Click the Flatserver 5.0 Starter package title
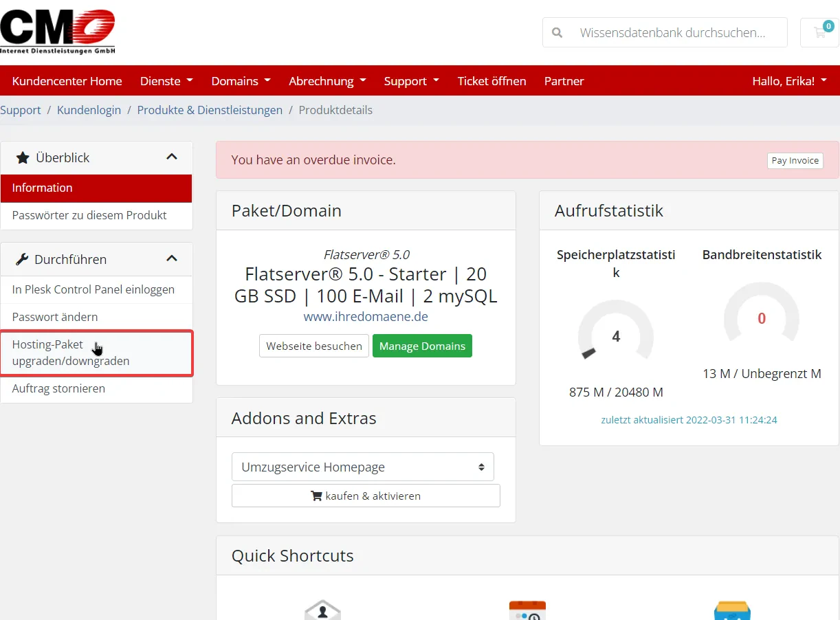The height and width of the screenshot is (620, 840). click(x=366, y=285)
